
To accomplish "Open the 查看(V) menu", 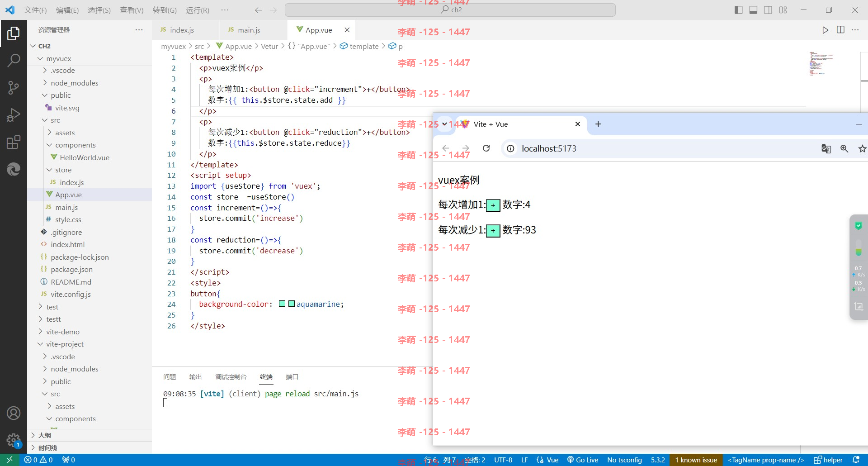I will (x=132, y=10).
